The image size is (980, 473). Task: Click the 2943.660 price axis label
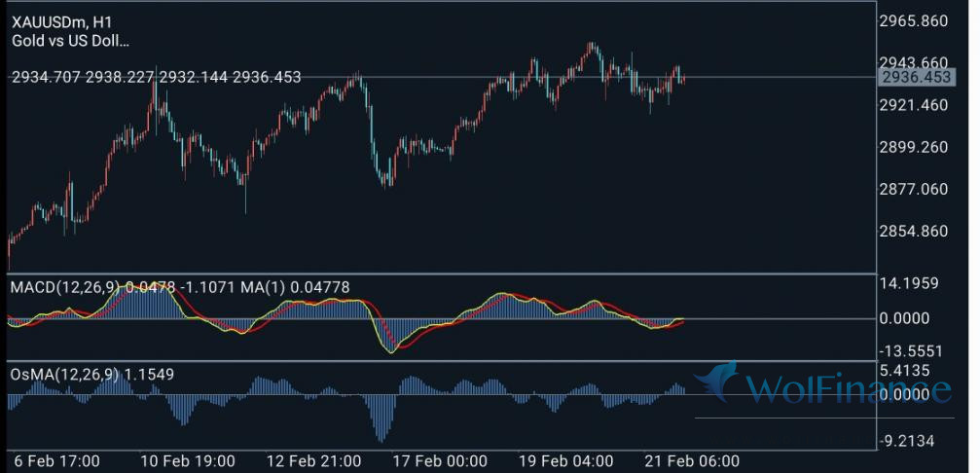[x=913, y=63]
